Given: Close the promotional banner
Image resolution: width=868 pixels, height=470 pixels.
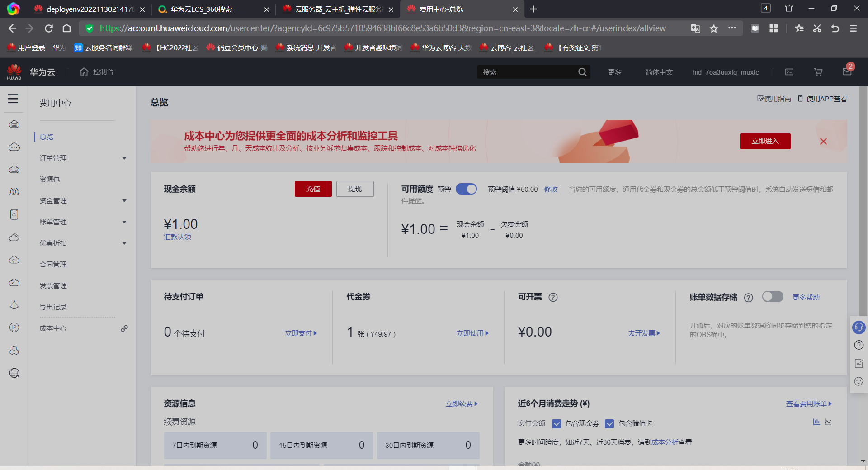Looking at the screenshot, I should click(823, 141).
